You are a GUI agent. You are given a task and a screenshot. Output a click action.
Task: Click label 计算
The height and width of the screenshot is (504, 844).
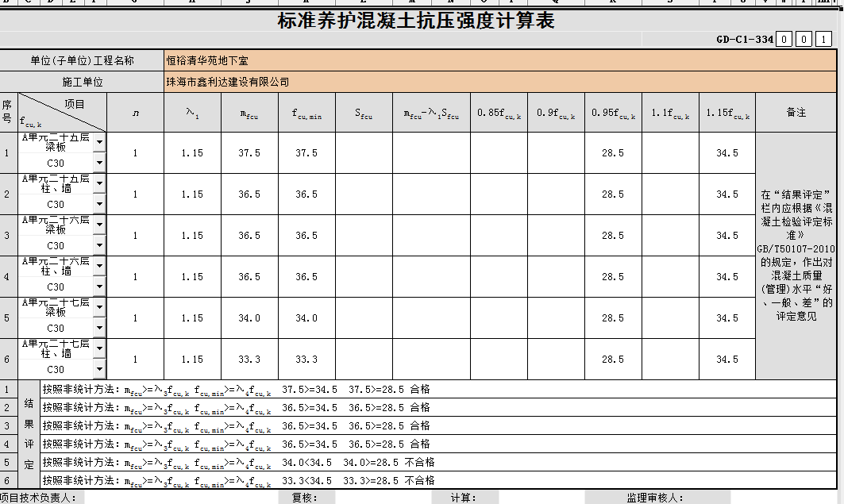[463, 498]
